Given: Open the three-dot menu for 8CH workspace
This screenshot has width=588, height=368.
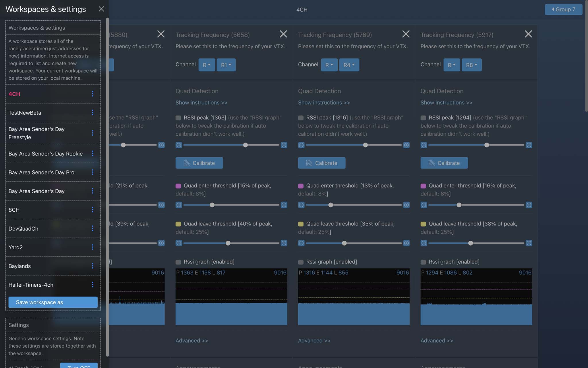Looking at the screenshot, I should click(x=92, y=210).
